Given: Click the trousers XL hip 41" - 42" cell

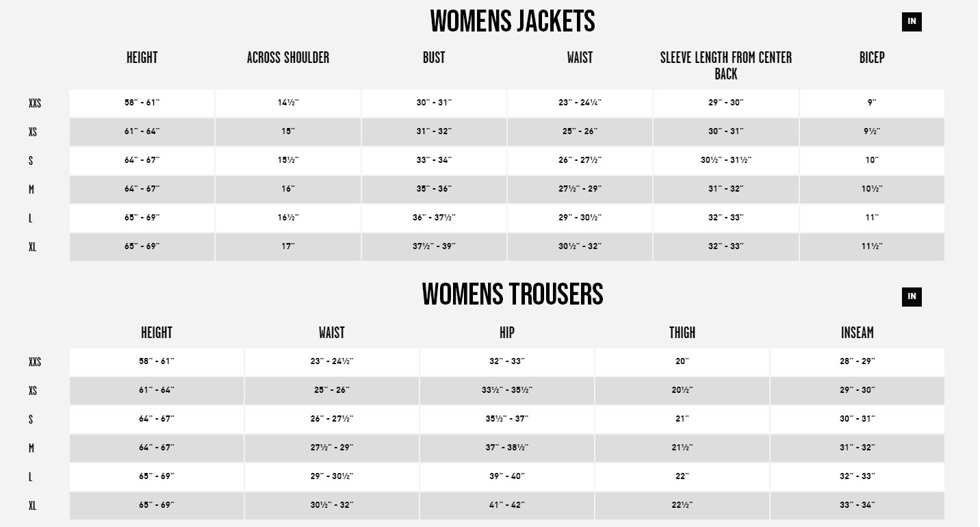Looking at the screenshot, I should (507, 506).
